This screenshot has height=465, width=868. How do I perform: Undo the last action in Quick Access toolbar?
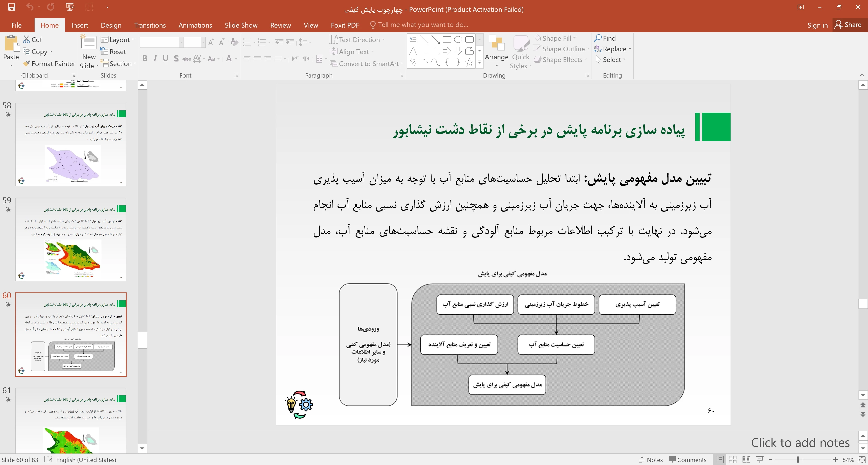30,7
